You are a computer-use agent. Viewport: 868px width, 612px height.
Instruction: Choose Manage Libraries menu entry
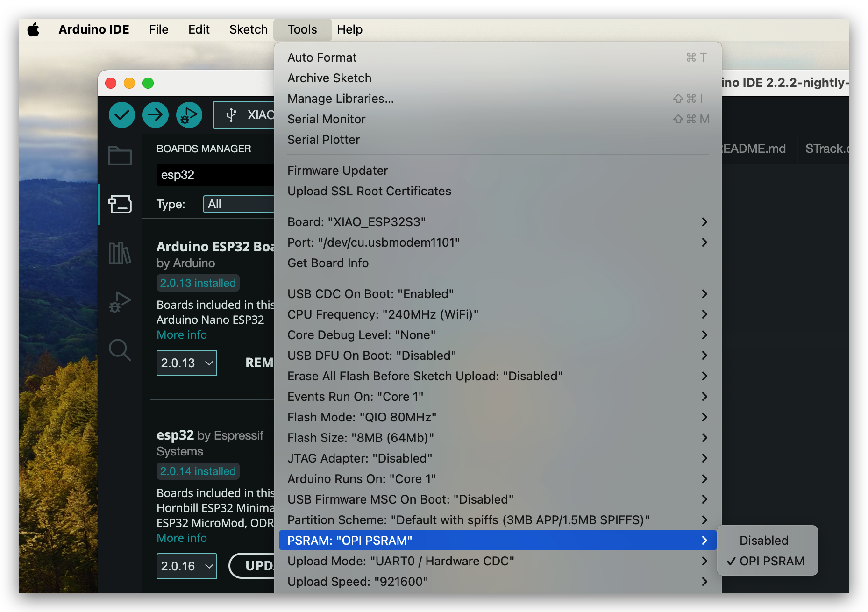[x=498, y=99]
